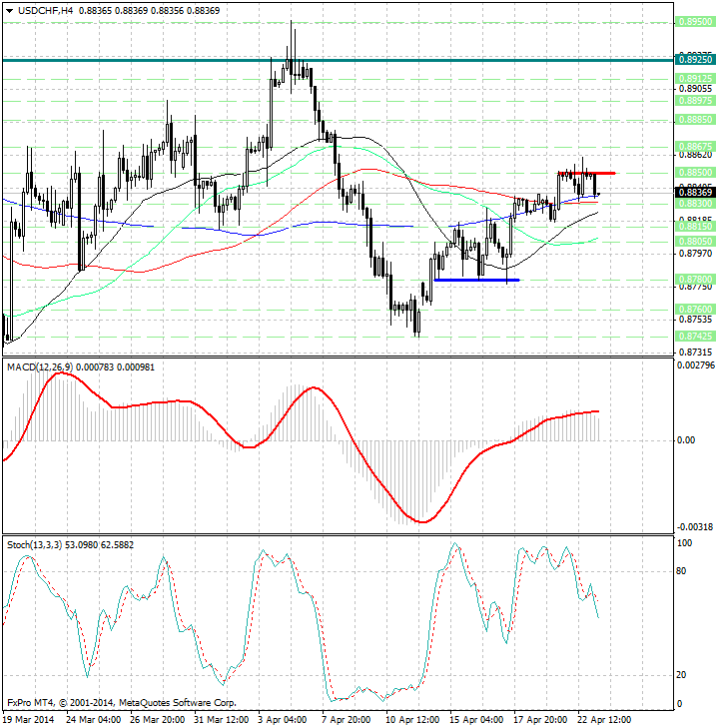Click the 0.88850 green price level label

click(692, 118)
